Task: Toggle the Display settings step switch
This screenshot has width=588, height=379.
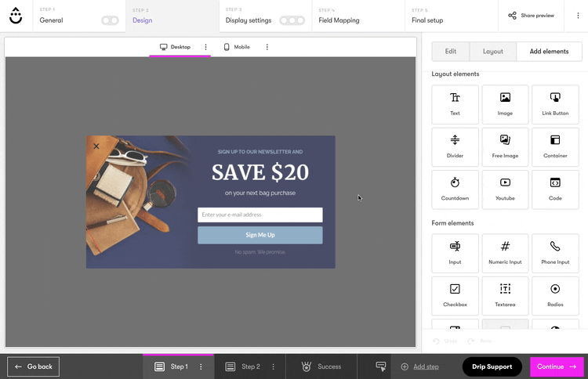Action: point(292,20)
